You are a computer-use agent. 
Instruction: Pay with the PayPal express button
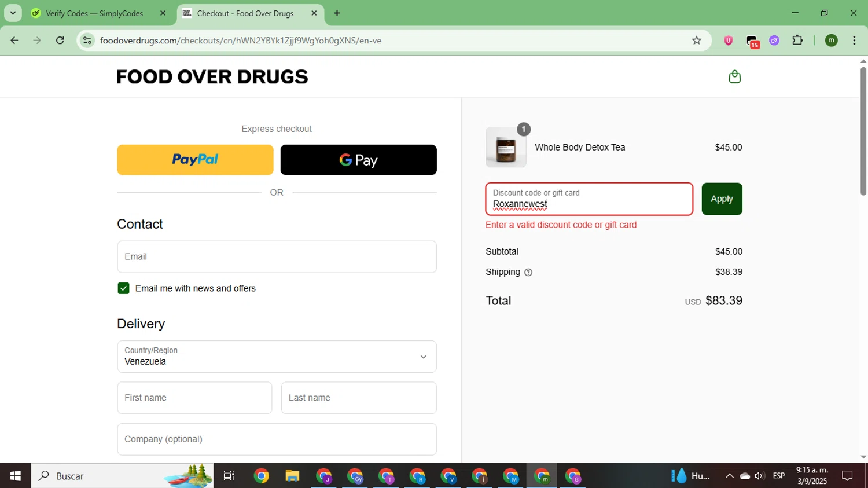(x=195, y=160)
